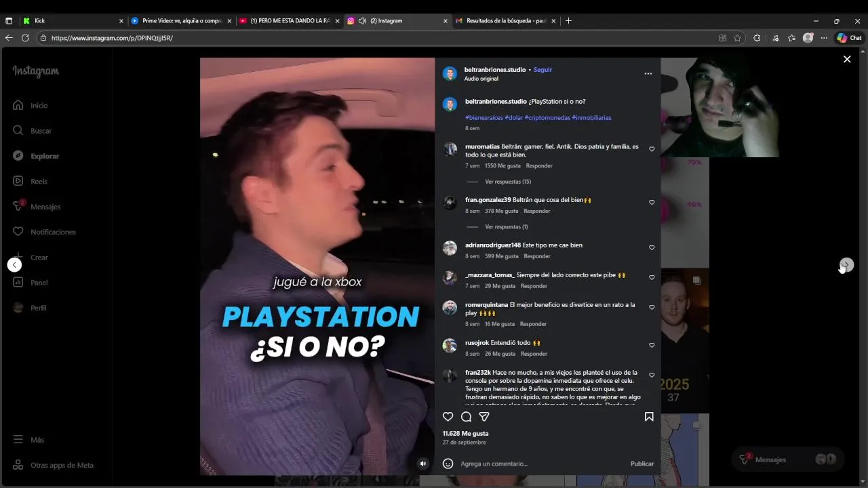Close the post overlay with X

click(x=847, y=60)
